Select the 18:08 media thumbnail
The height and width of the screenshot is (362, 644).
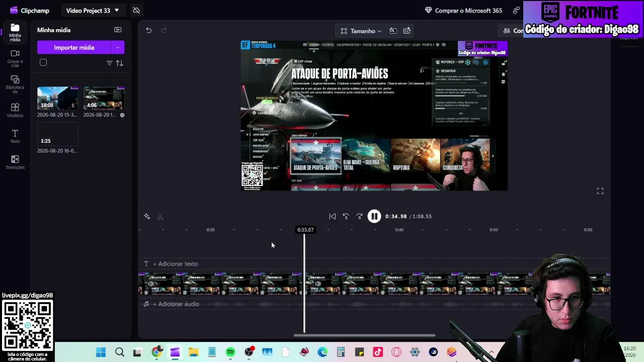[x=57, y=98]
